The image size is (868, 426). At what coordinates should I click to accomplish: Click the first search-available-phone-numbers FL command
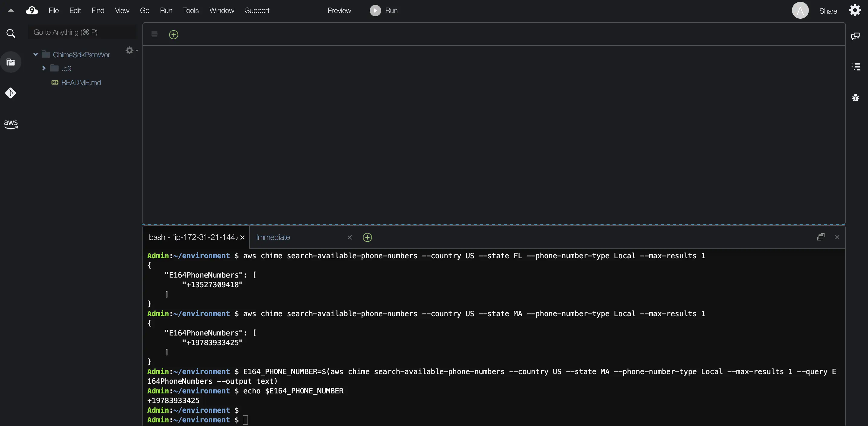tap(474, 256)
